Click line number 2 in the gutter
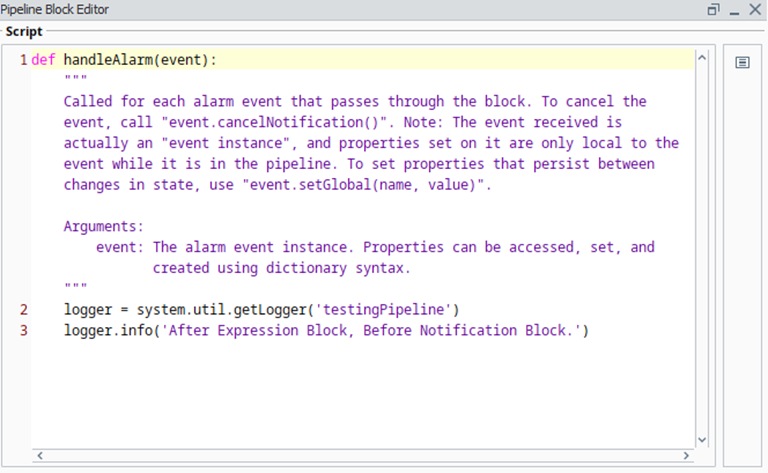The image size is (768, 473). pyautogui.click(x=23, y=309)
